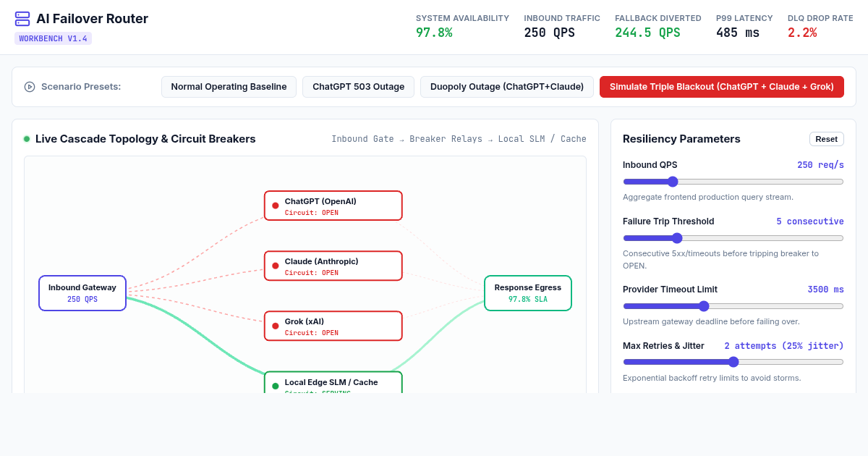Screen dimensions: 868x456
Task: Click the System Availability 97.8% value
Action: (x=434, y=33)
